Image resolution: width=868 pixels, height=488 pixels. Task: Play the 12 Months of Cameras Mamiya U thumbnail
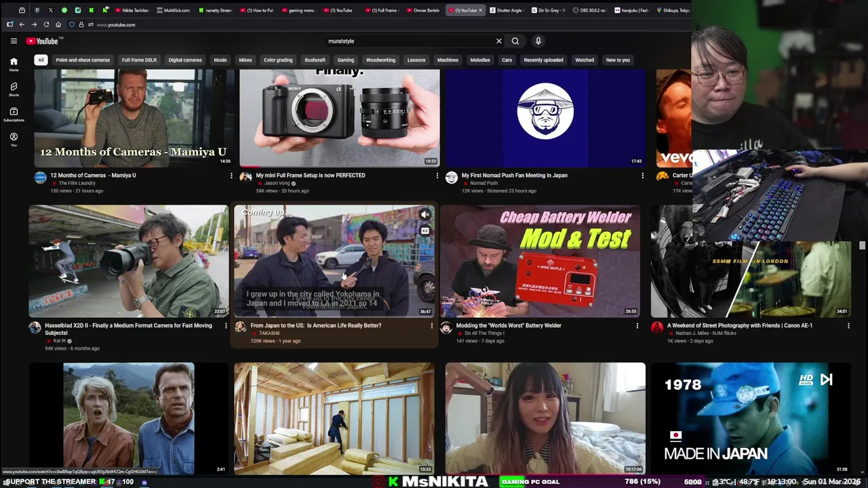click(x=134, y=118)
